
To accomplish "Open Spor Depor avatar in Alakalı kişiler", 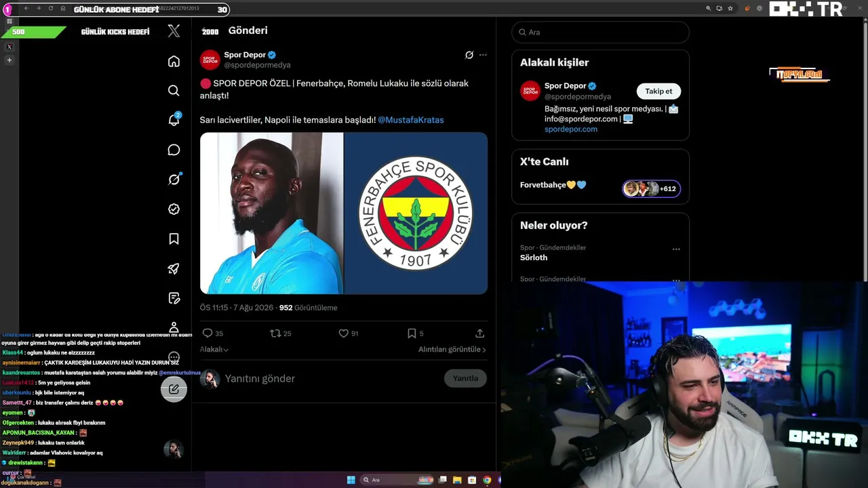I will [530, 91].
